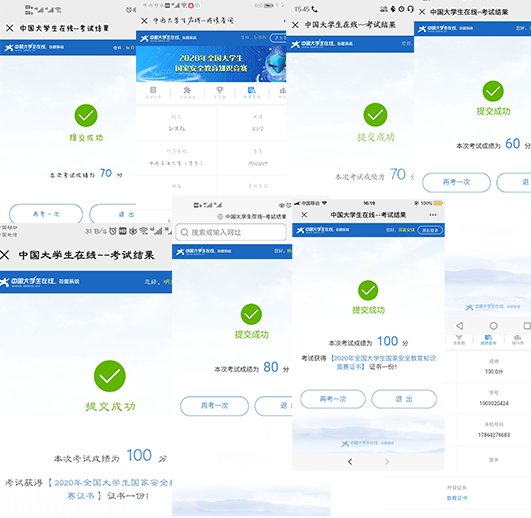Viewport: 531px width, 518px height.
Task: Click 再考一次 under the 60 score
Action: 456,182
